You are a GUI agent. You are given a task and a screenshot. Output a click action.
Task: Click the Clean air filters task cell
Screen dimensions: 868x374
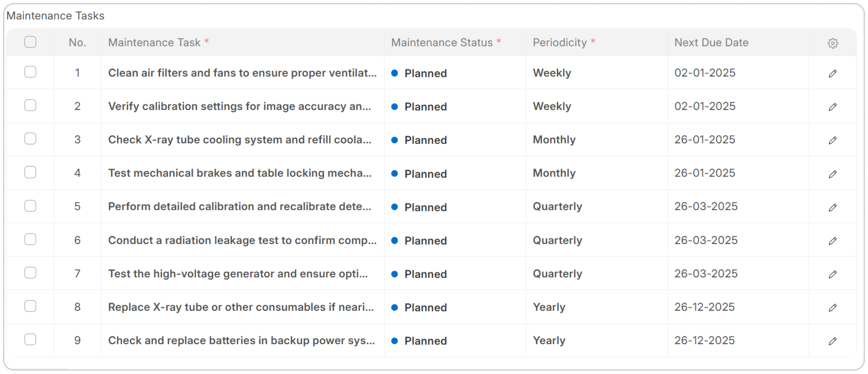click(x=242, y=73)
